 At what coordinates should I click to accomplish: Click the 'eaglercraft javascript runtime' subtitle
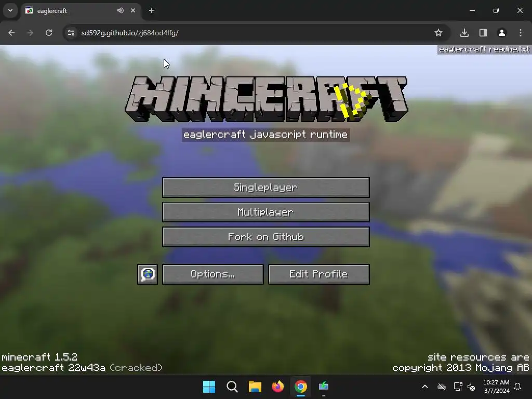point(265,135)
